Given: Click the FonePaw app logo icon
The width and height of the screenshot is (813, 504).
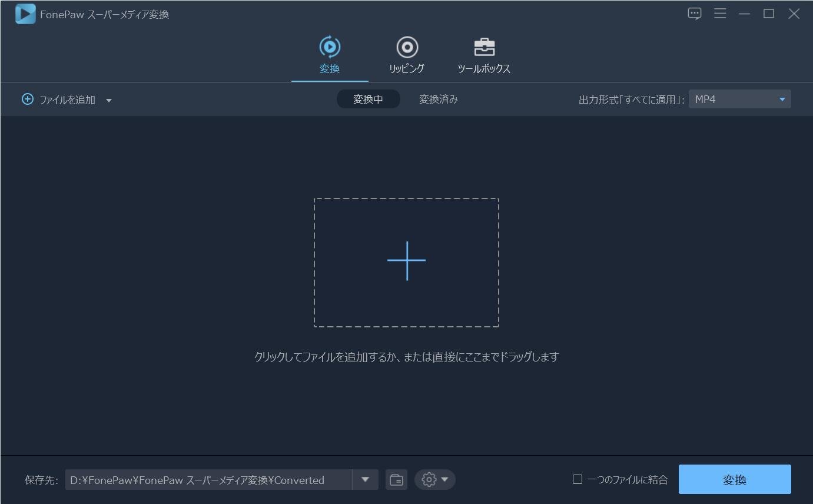Looking at the screenshot, I should [25, 13].
